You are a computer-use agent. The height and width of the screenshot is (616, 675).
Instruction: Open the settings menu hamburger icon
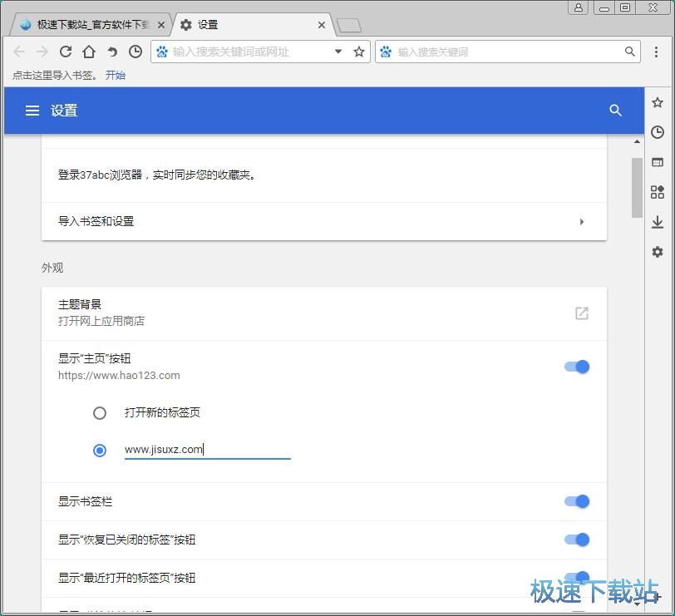pyautogui.click(x=32, y=110)
